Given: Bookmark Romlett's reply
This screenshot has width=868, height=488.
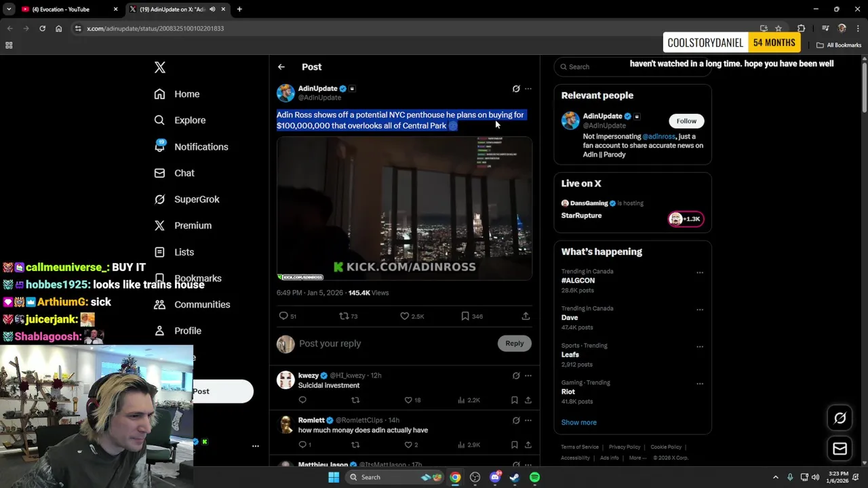Looking at the screenshot, I should (514, 445).
